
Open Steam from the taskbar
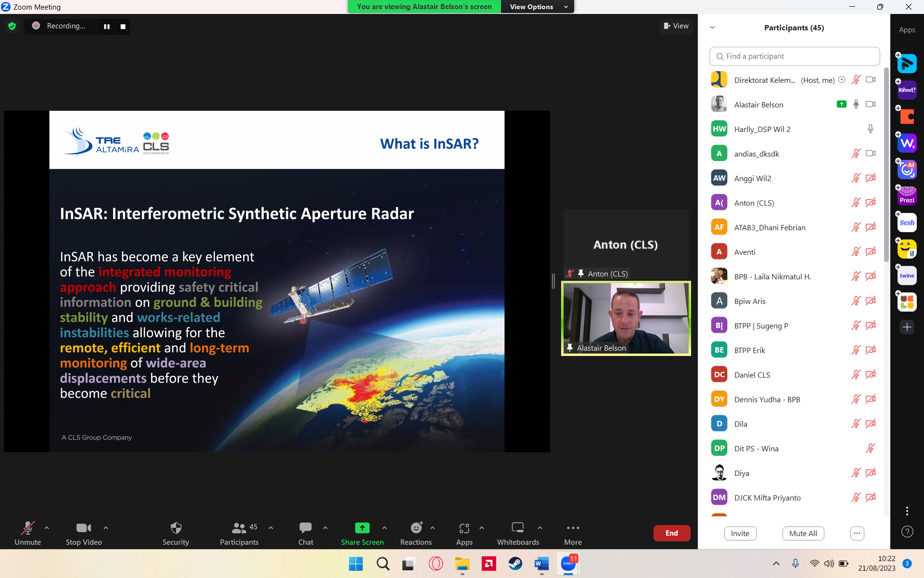515,564
